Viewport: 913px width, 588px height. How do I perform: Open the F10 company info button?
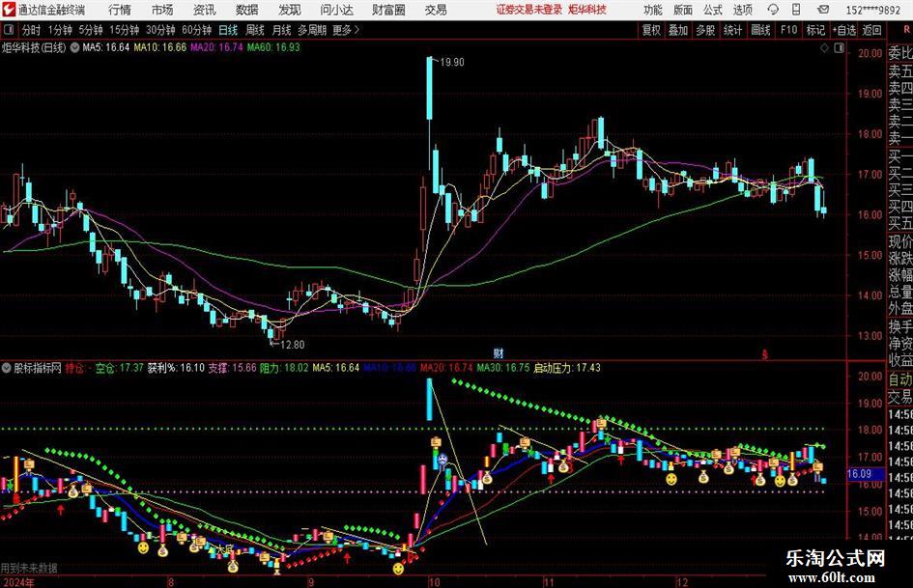tap(789, 30)
